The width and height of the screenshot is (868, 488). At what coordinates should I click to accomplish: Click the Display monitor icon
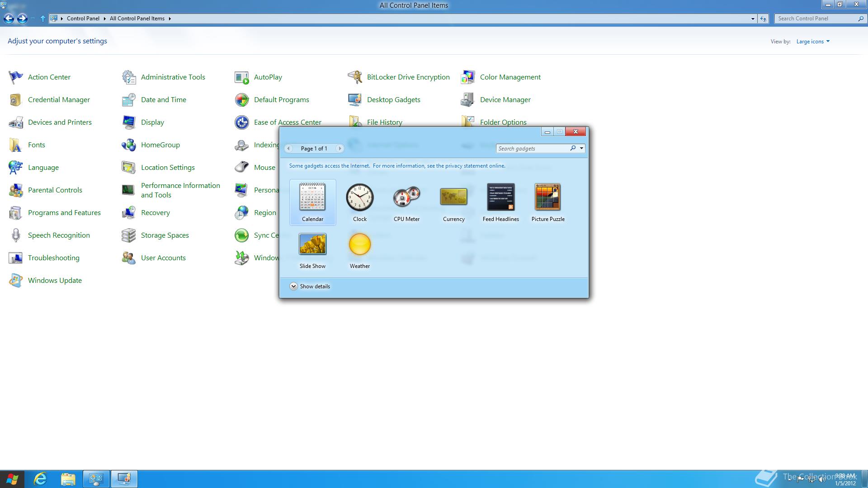129,122
